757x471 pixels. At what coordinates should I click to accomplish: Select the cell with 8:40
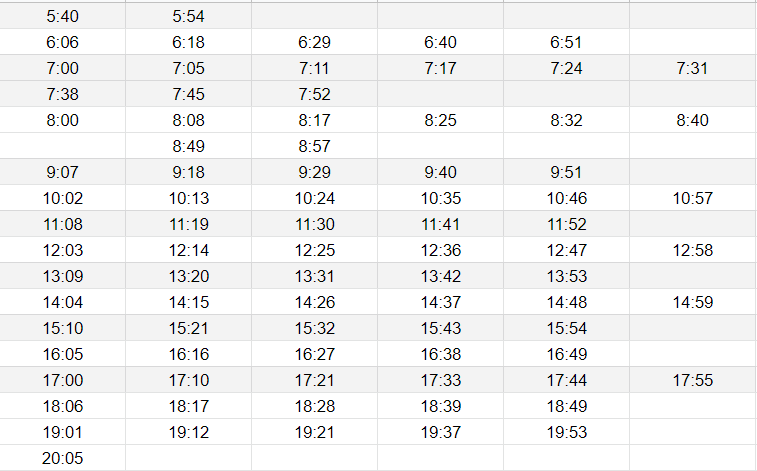pos(693,120)
